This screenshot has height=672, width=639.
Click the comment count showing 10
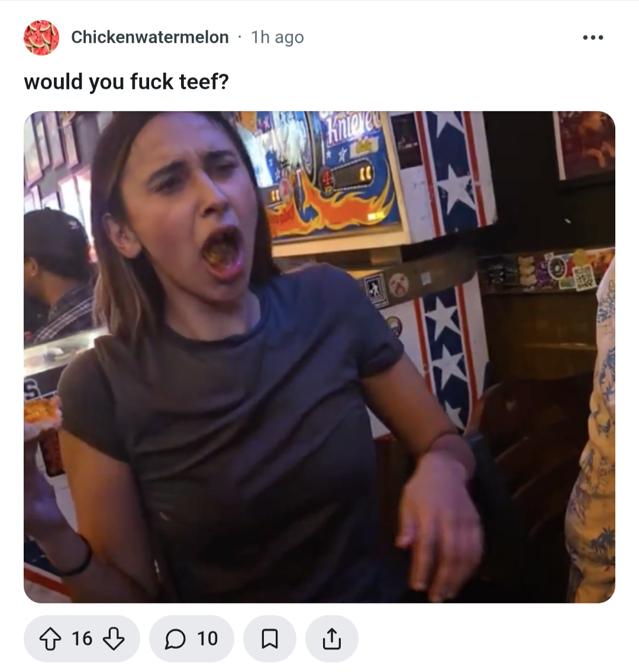pyautogui.click(x=208, y=638)
